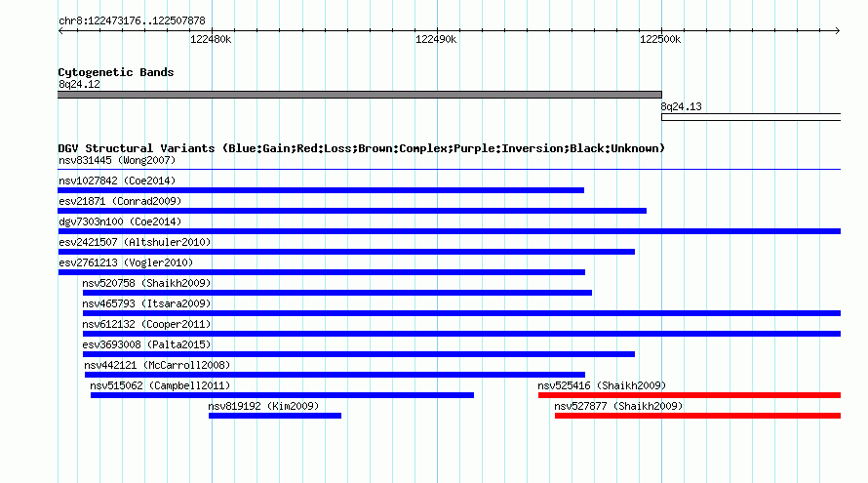The image size is (868, 483).
Task: Click the DGV Structural Variants track title
Action: (x=362, y=148)
